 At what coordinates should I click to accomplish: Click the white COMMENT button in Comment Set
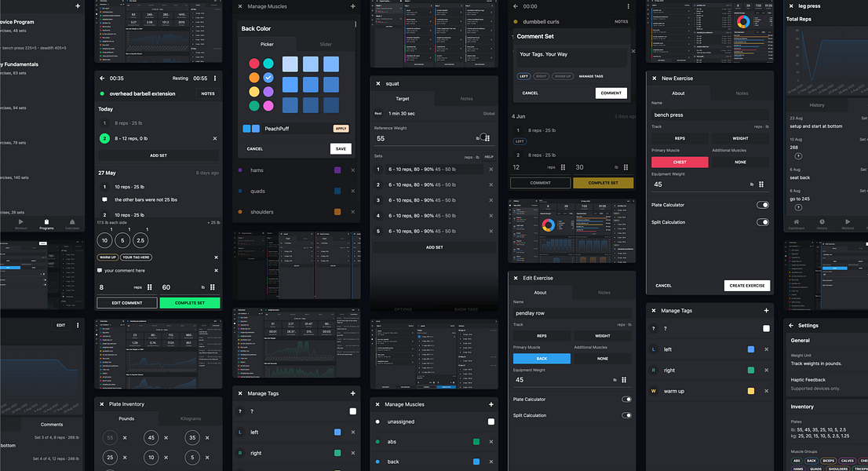tap(611, 93)
